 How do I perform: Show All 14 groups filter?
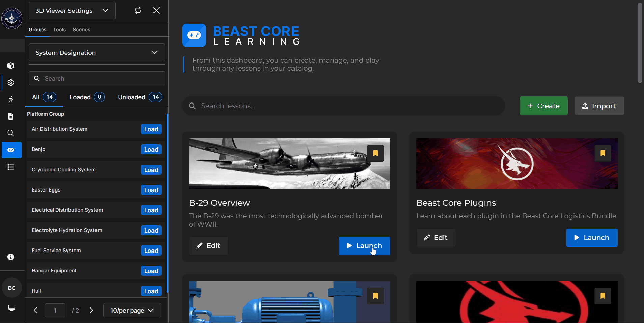(44, 97)
